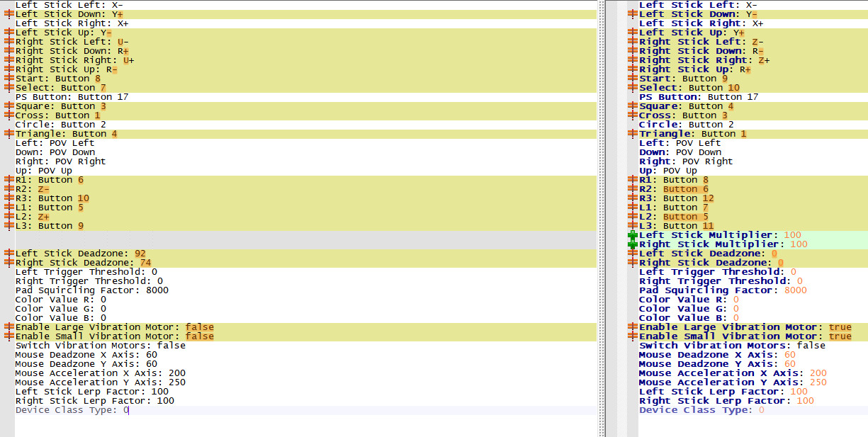Click the right pane marker beside "Square: Button 4"
This screenshot has height=437, width=868.
(x=631, y=106)
